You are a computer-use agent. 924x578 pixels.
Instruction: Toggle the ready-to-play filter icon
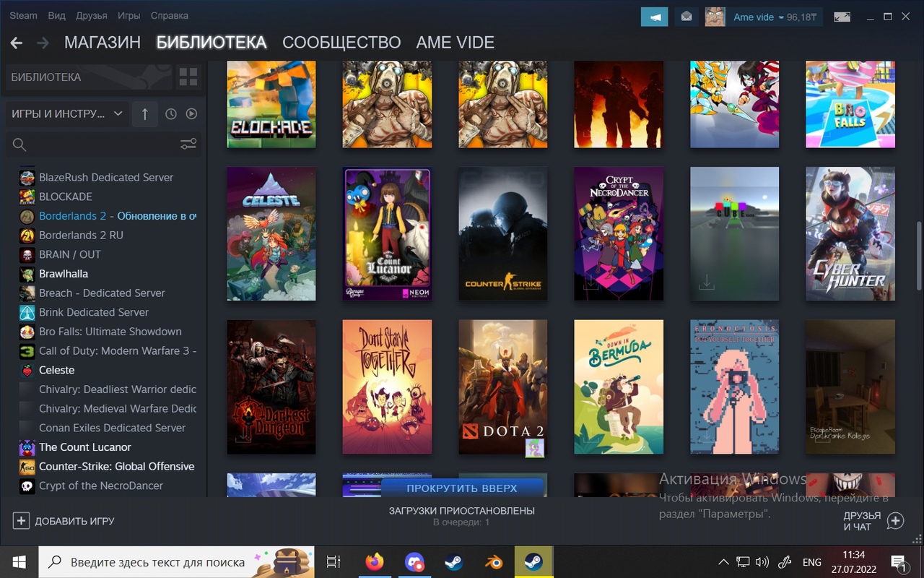191,114
